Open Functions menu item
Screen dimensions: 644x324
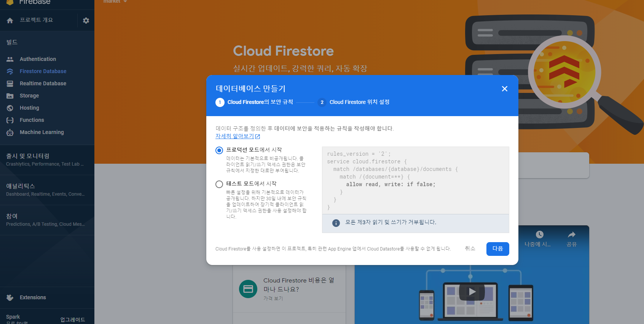32,120
